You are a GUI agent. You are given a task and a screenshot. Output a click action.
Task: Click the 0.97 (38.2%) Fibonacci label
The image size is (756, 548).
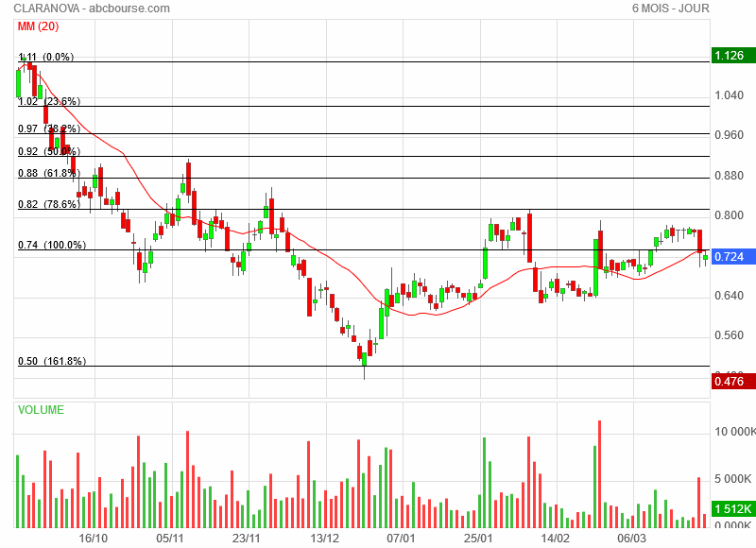click(49, 128)
